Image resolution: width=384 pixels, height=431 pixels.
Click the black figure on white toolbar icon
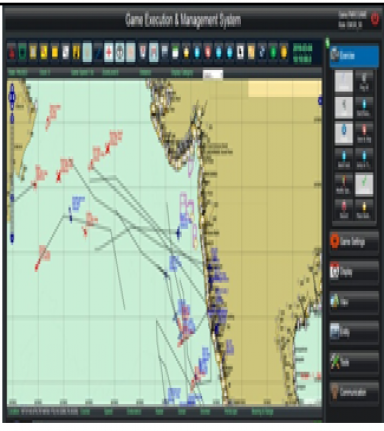coord(240,53)
